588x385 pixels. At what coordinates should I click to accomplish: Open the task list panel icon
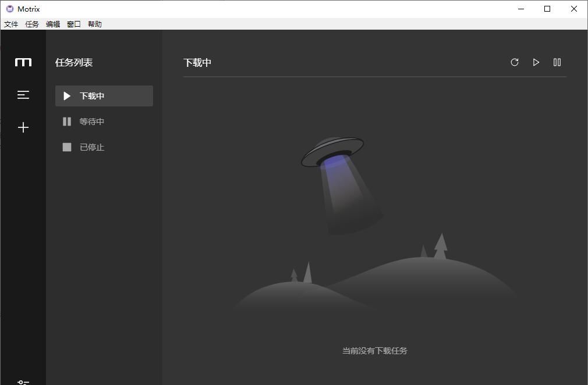coord(23,94)
